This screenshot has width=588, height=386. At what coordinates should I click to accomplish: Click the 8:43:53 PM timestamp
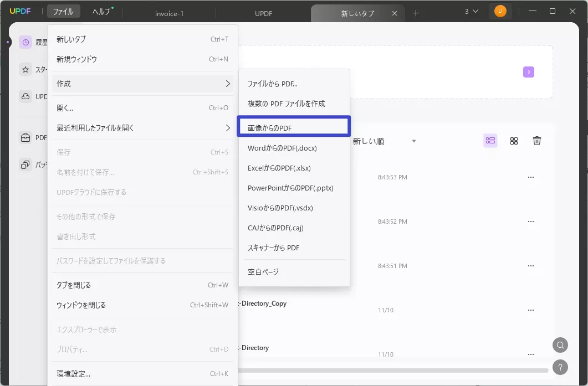pyautogui.click(x=392, y=177)
